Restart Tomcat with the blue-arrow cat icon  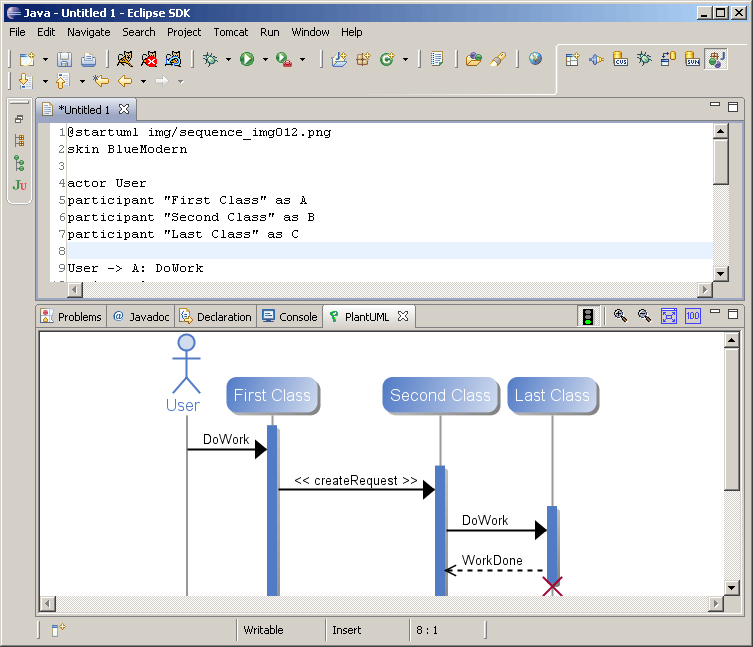(x=173, y=59)
